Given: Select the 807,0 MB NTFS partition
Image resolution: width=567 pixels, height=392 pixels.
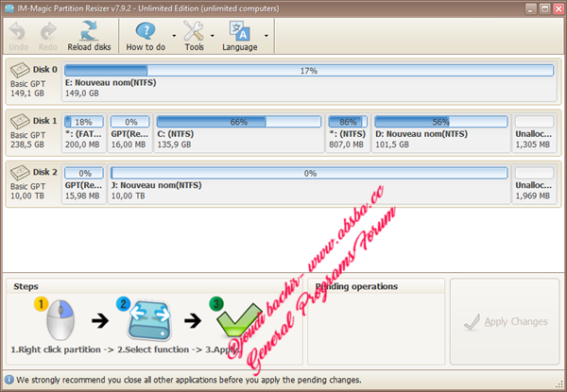Looking at the screenshot, I should pyautogui.click(x=348, y=132).
